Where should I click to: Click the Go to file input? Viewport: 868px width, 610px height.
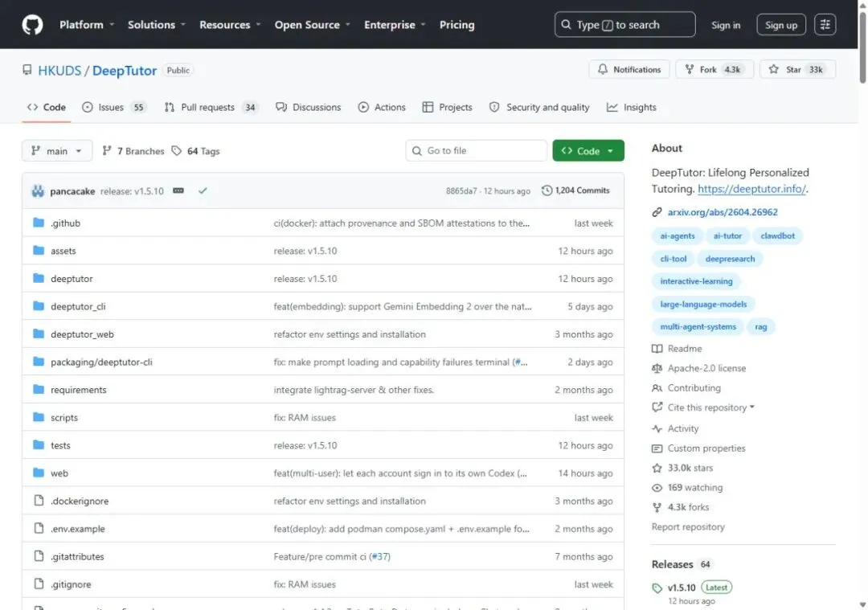[x=476, y=150]
